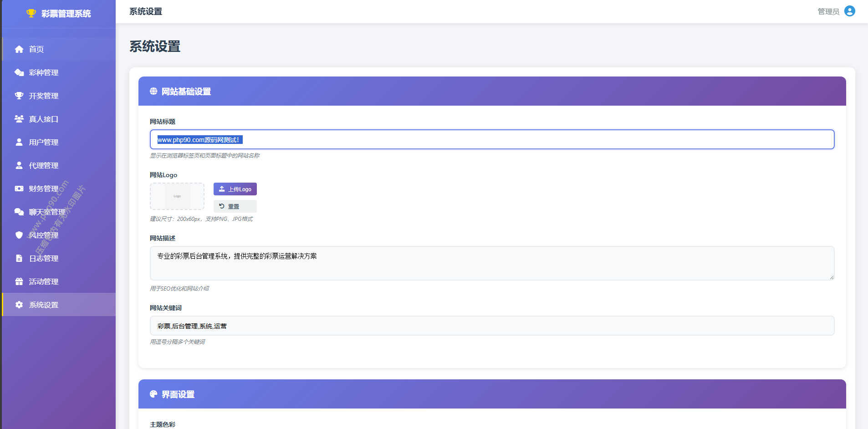
Task: Click the Logo preview thumbnail
Action: (177, 196)
